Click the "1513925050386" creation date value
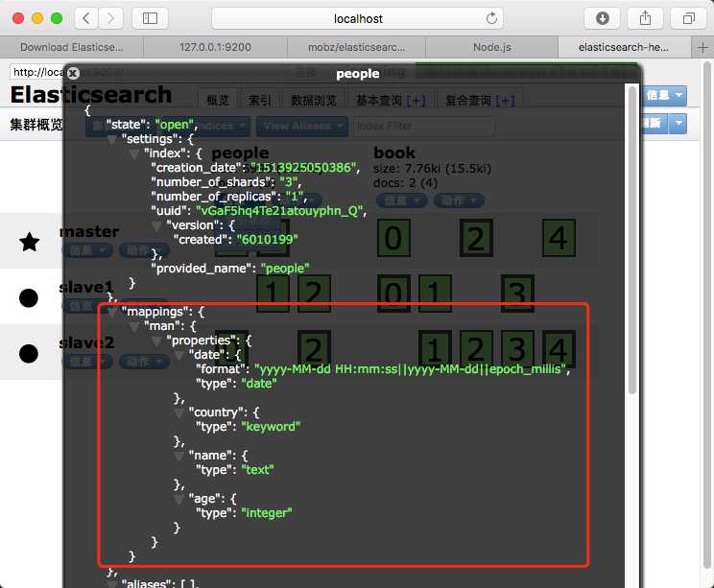Image resolution: width=714 pixels, height=588 pixels. click(303, 168)
